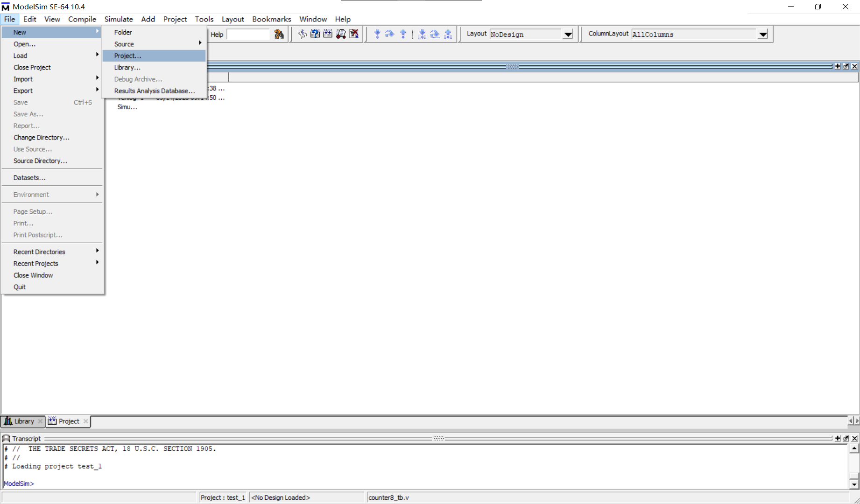Click the calendar icon with down arrows
This screenshot has height=504, width=860.
point(328,34)
